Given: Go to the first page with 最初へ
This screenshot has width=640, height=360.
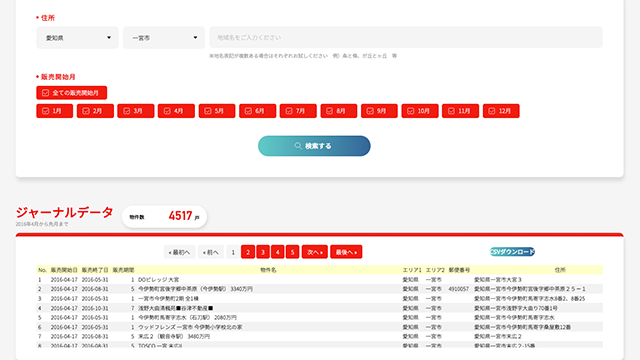Looking at the screenshot, I should [179, 252].
